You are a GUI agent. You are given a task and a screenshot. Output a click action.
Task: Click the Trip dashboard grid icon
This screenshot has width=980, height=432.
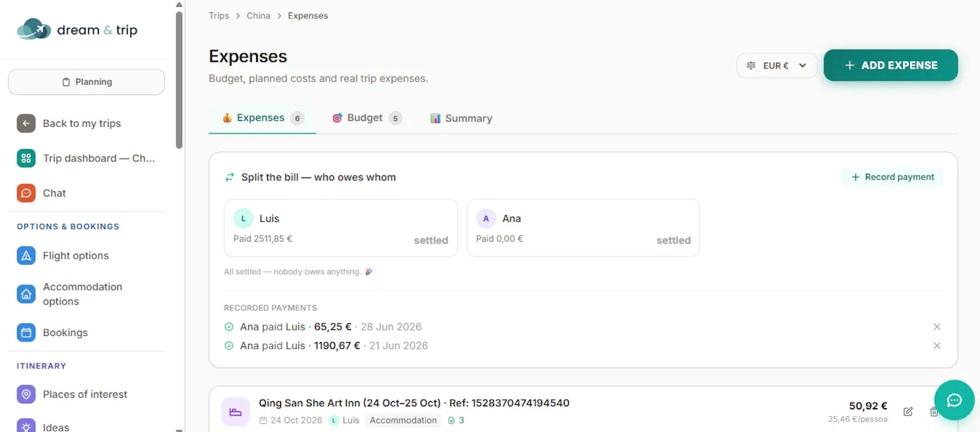click(26, 158)
